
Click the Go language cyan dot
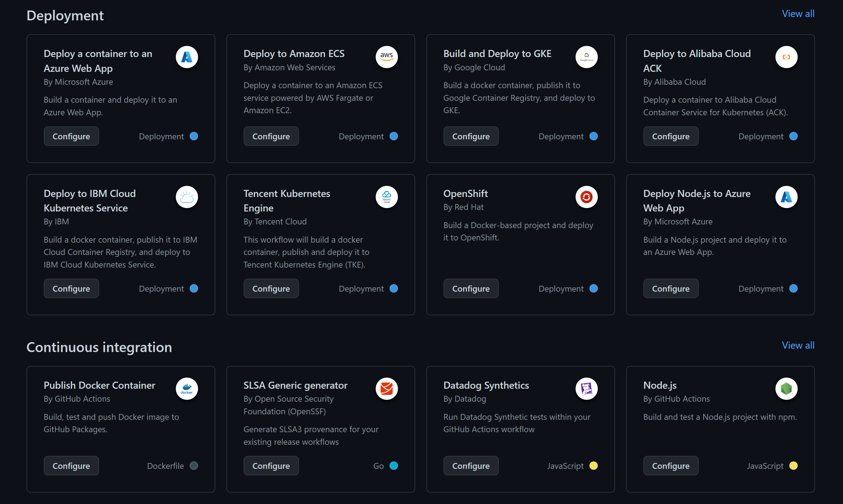click(394, 465)
